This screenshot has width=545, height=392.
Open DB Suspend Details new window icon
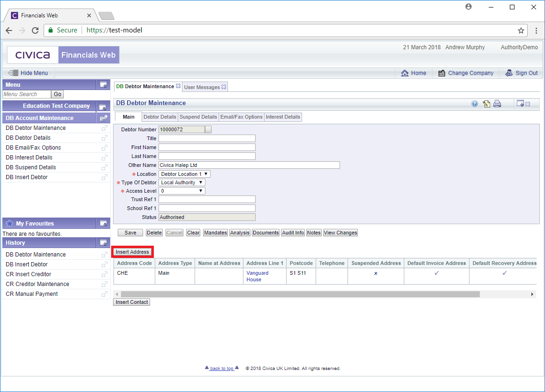point(104,167)
